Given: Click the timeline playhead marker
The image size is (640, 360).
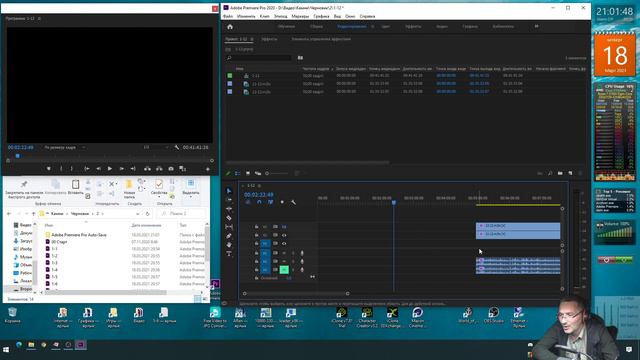Looking at the screenshot, I should [x=394, y=202].
